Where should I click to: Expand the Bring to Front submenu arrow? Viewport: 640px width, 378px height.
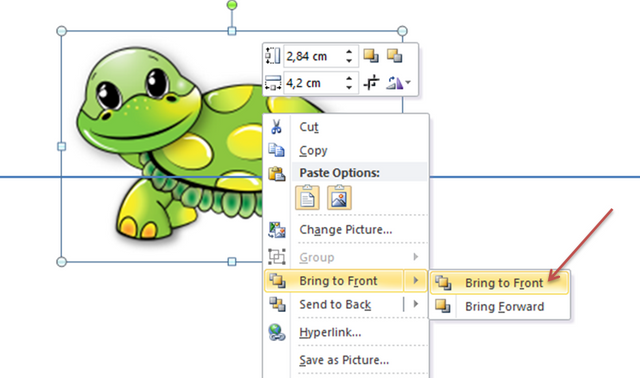(416, 281)
